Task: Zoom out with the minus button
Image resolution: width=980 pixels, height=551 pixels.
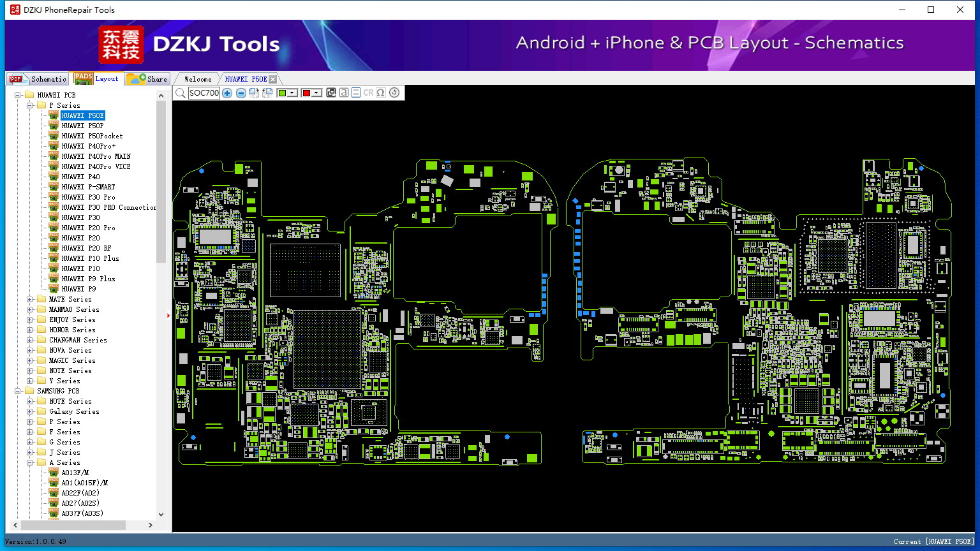Action: [x=241, y=93]
